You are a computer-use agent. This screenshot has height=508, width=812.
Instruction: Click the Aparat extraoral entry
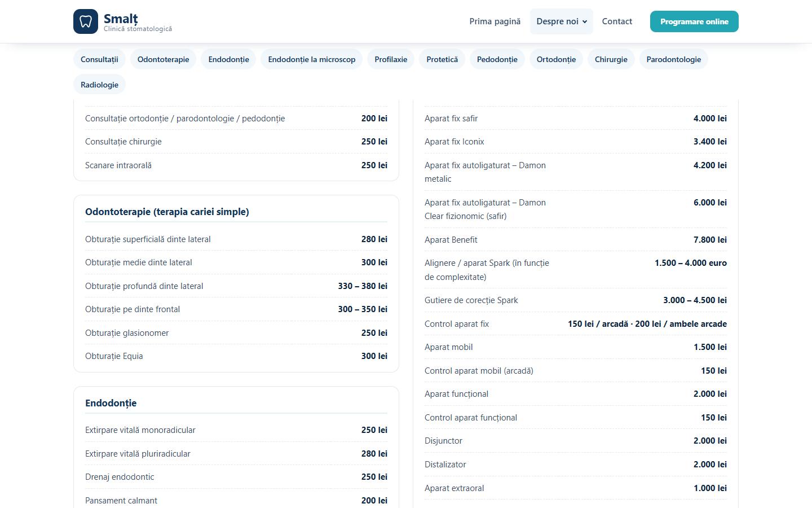[x=576, y=488]
